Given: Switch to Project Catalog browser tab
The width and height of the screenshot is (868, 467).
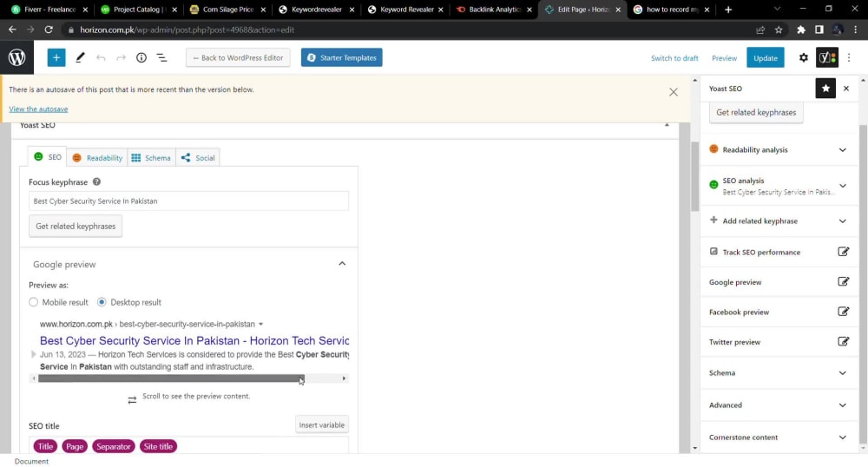Looking at the screenshot, I should point(137,10).
